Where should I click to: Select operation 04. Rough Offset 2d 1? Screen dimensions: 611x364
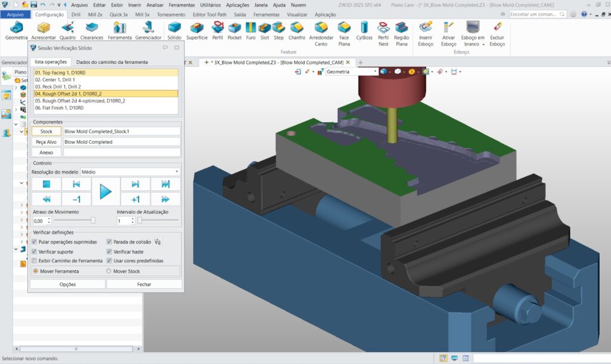(106, 94)
